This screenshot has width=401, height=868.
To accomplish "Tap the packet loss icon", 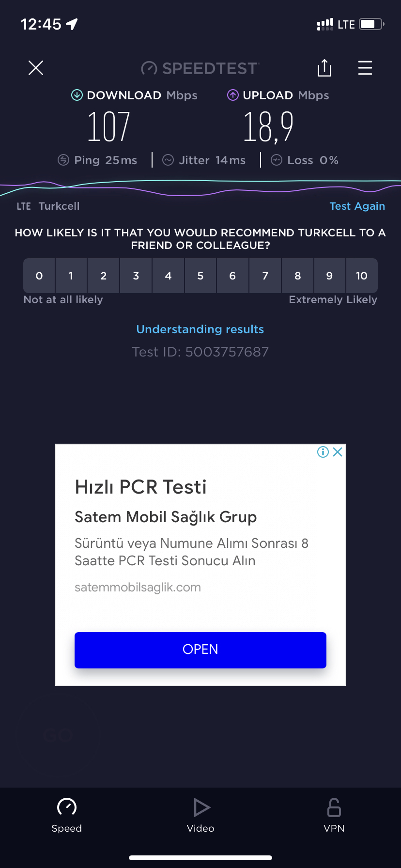I will coord(277,160).
